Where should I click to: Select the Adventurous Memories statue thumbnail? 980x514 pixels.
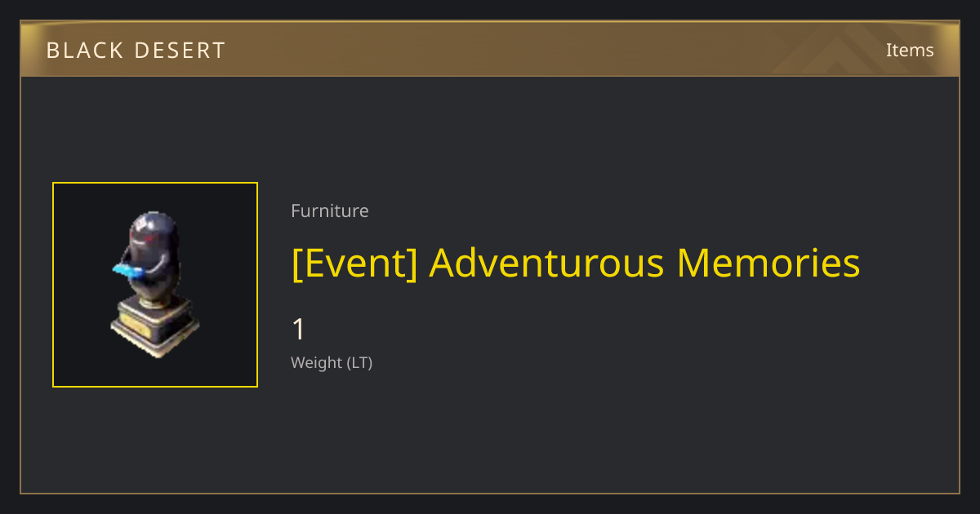point(155,285)
